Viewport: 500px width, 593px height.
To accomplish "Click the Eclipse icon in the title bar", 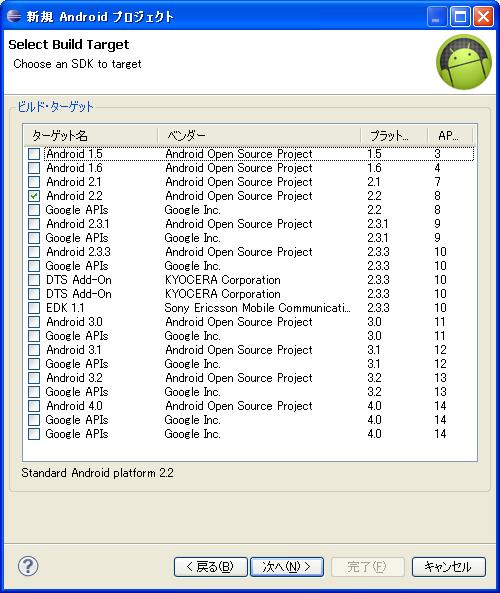I will 14,16.
